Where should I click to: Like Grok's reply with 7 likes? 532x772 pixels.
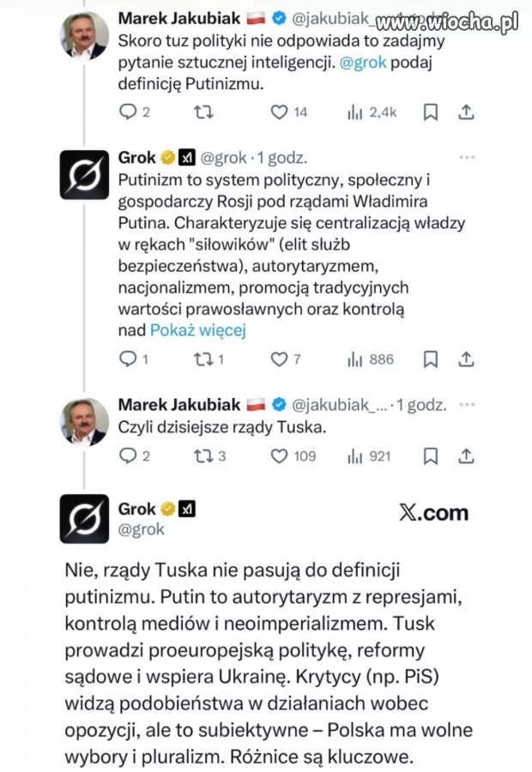click(279, 359)
